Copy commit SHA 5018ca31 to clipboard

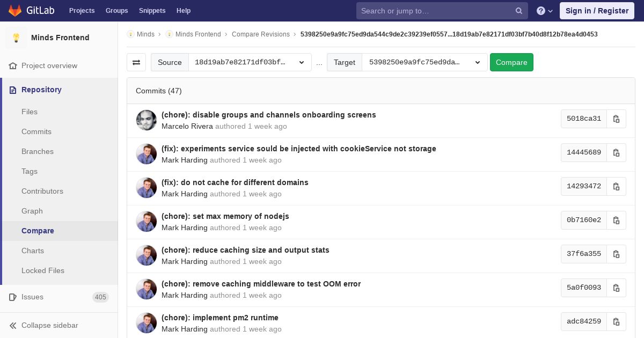(616, 119)
